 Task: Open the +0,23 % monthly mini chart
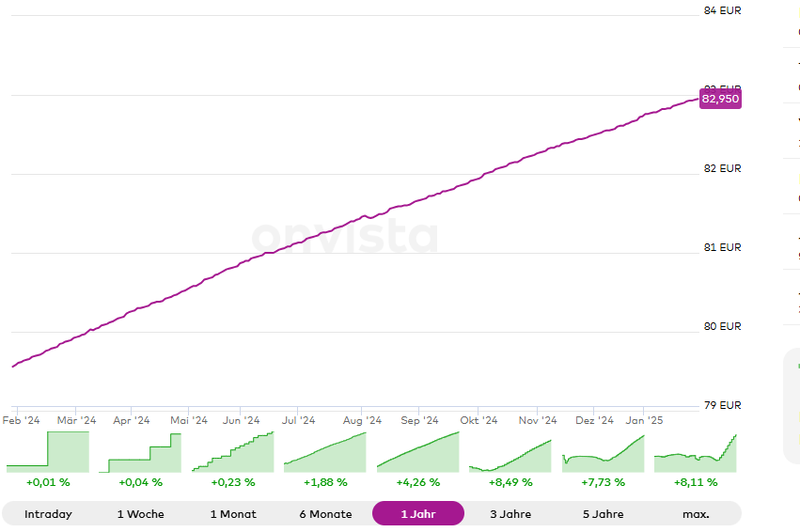(233, 452)
